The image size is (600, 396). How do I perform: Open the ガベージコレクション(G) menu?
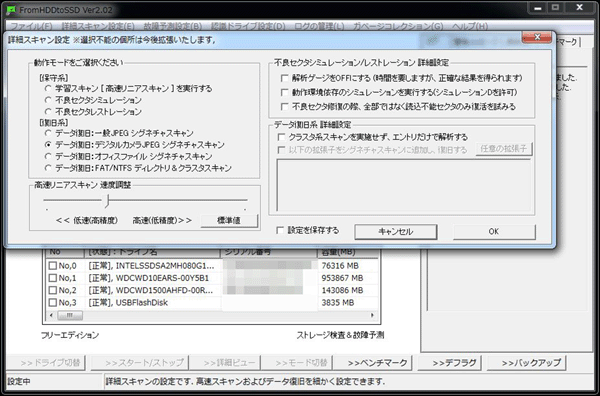398,26
